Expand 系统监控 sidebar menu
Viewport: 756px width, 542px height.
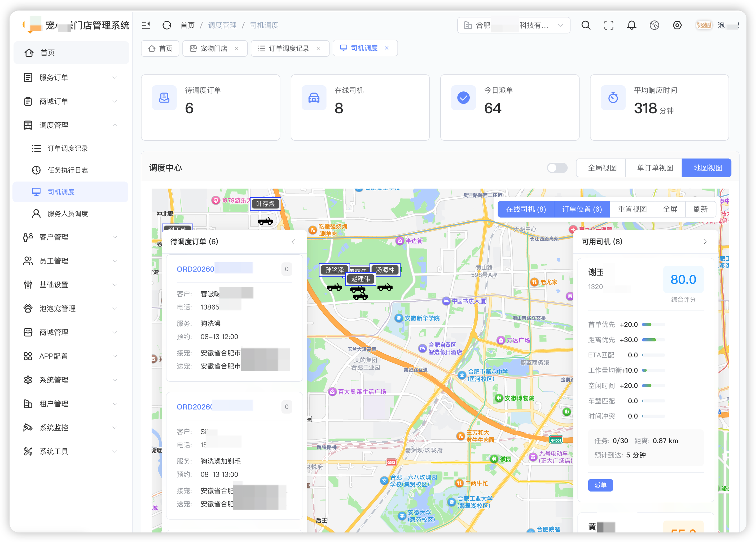coord(71,427)
